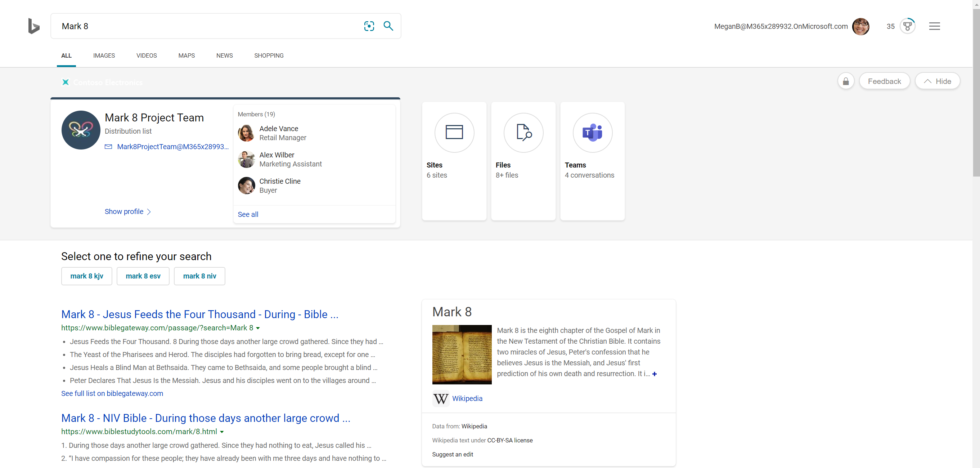
Task: Click Mark 8 Project Team avatar
Action: point(81,130)
